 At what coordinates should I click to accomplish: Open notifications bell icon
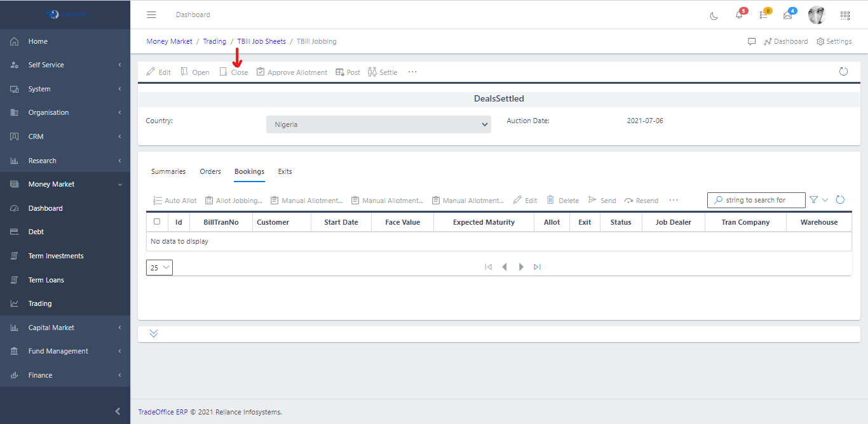pos(739,15)
